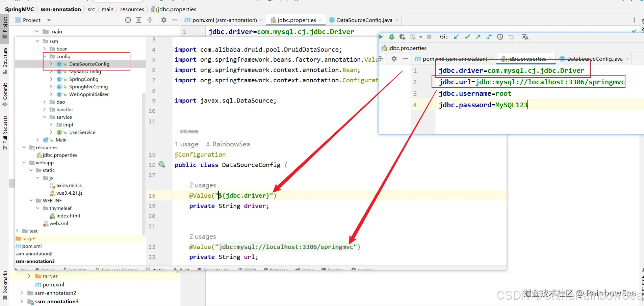Start debugging with the bug icon
644x306 pixels.
click(392, 37)
